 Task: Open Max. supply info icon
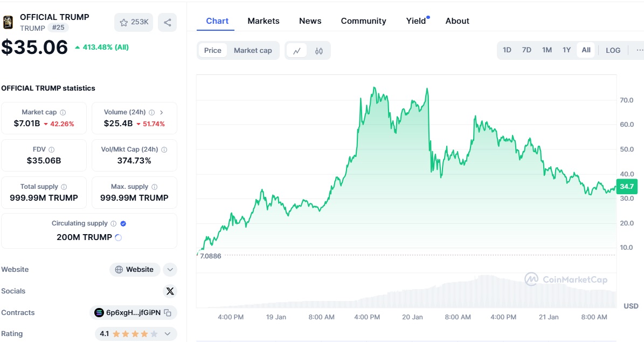pos(155,187)
